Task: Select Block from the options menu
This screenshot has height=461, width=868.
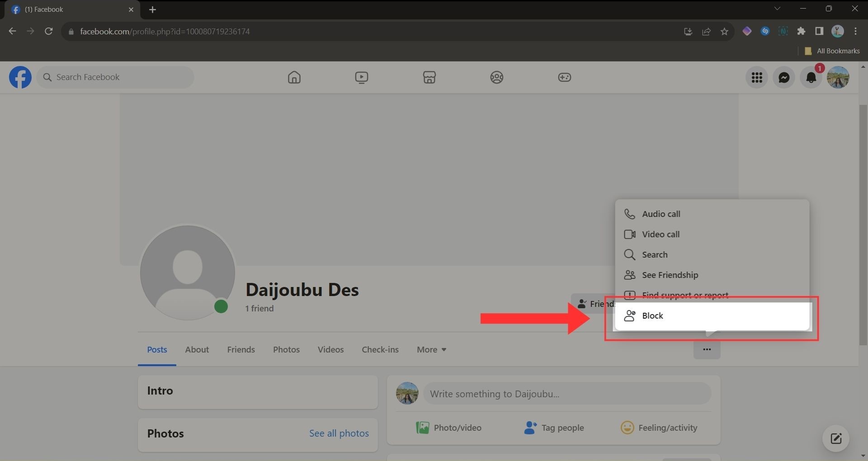Action: coord(652,315)
